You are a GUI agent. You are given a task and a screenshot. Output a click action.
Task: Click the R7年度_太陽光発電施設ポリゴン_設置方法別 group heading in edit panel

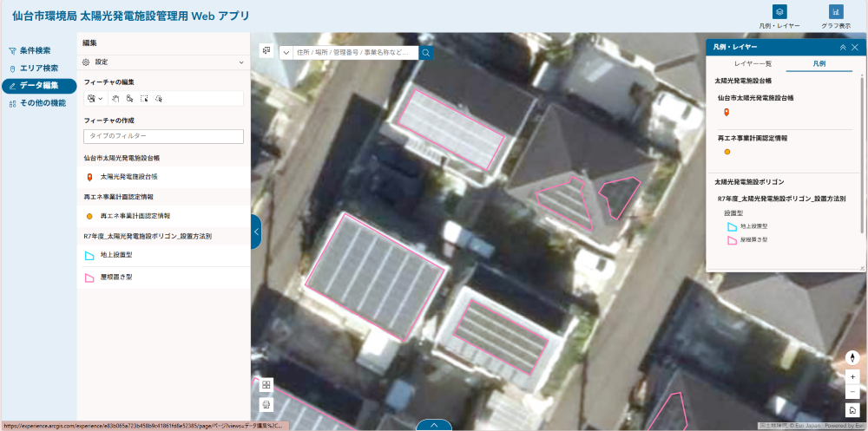(148, 236)
